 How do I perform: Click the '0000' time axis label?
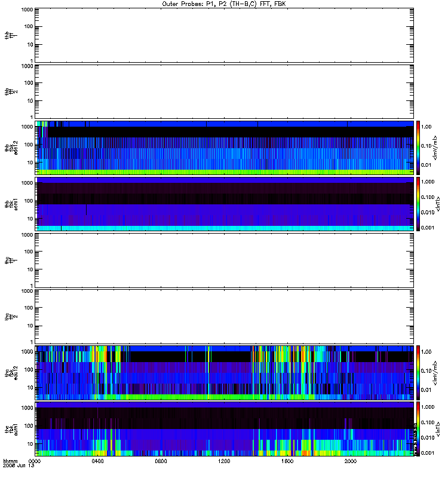pos(35,461)
